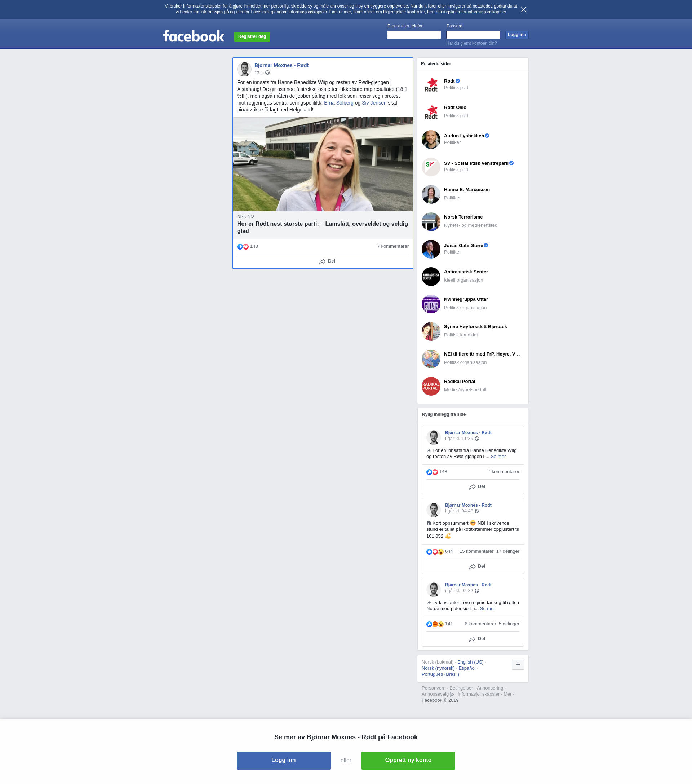Click Norsk Terrorisme page avatar
This screenshot has width=692, height=784.
(431, 222)
